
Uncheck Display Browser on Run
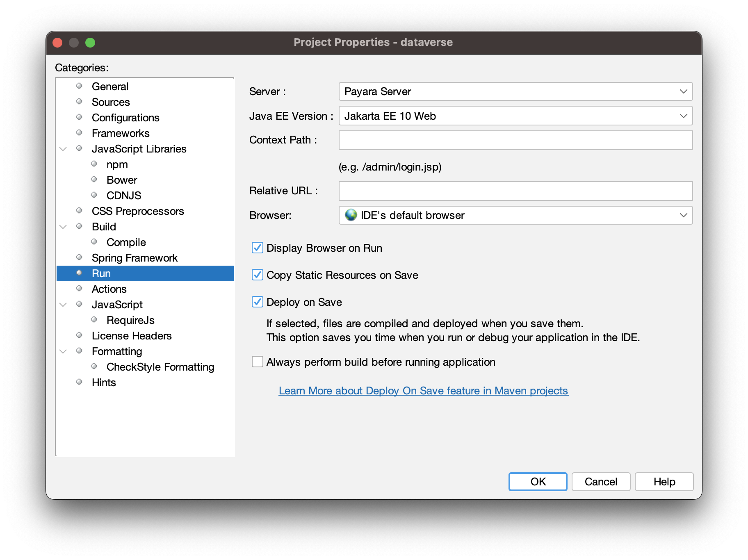258,248
